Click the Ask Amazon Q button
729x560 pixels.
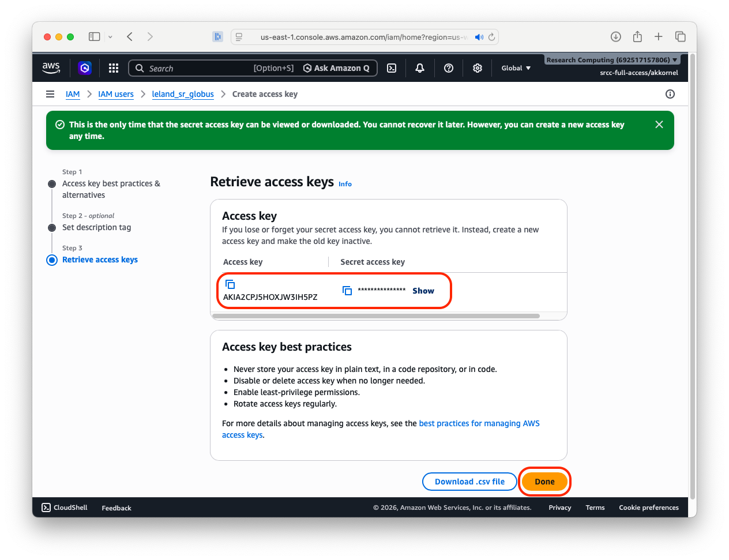tap(337, 68)
